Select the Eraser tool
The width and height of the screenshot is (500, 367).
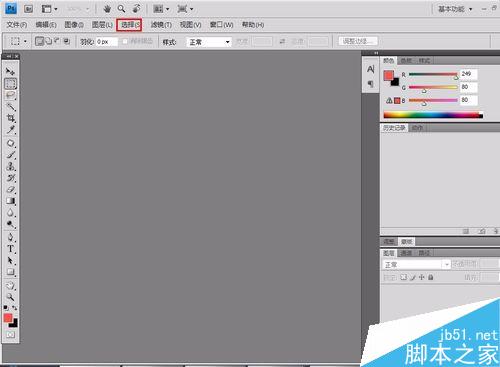coord(10,189)
